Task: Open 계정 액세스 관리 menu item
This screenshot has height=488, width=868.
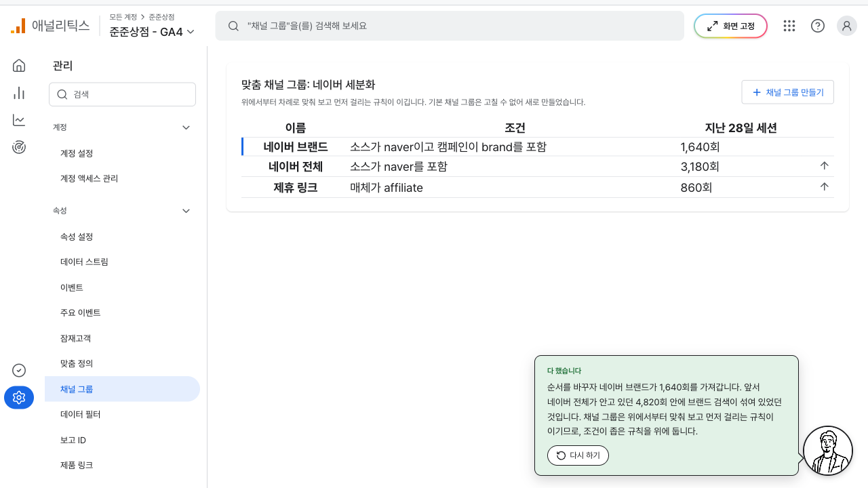Action: [x=122, y=179]
